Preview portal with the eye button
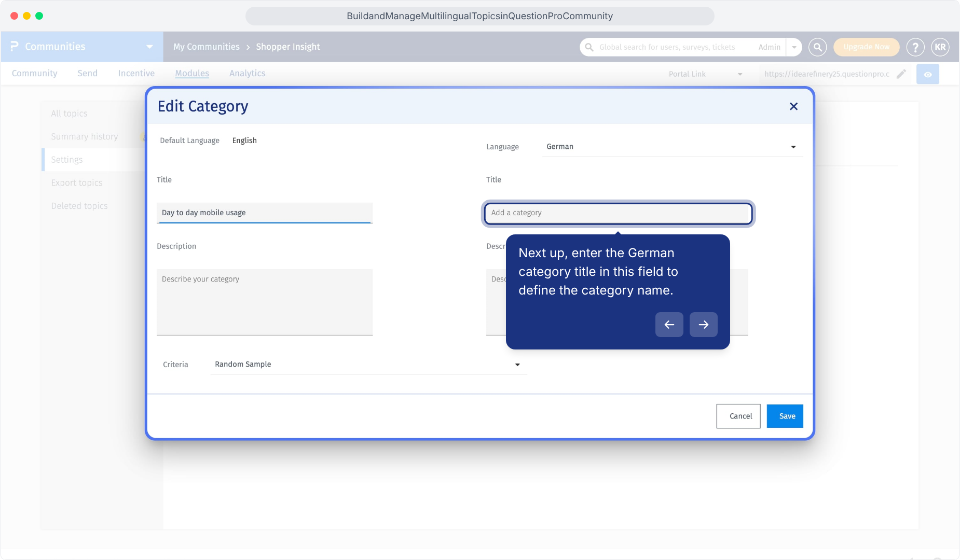 click(x=928, y=74)
